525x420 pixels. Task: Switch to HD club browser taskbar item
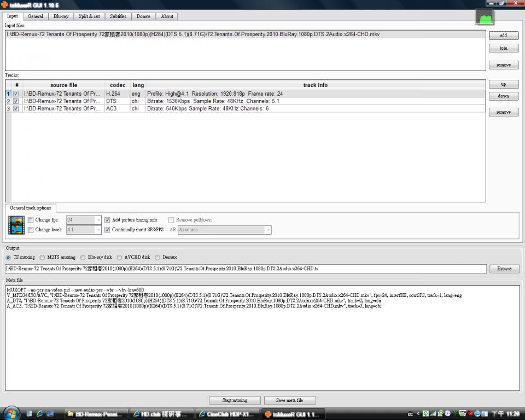point(162,415)
